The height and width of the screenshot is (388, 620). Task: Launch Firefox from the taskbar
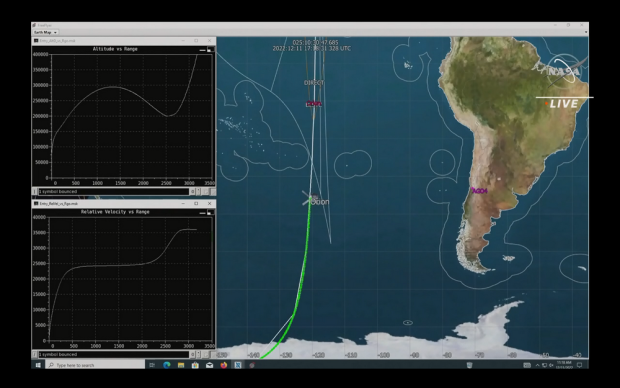(x=223, y=365)
